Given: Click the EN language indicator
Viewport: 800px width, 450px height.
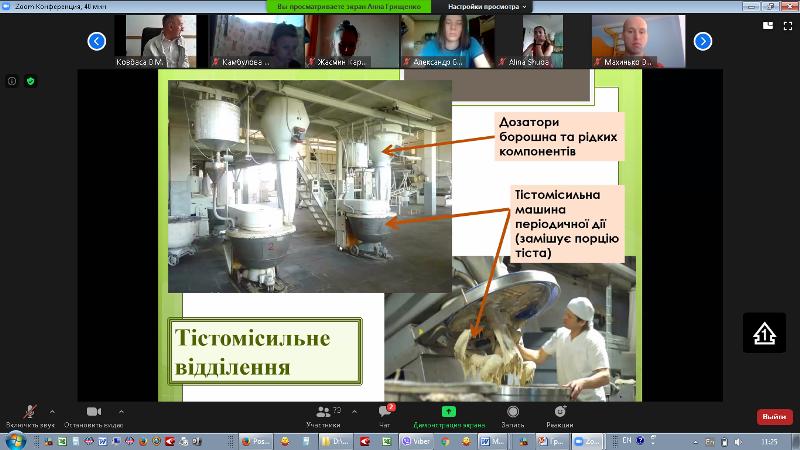Looking at the screenshot, I should coord(627,440).
